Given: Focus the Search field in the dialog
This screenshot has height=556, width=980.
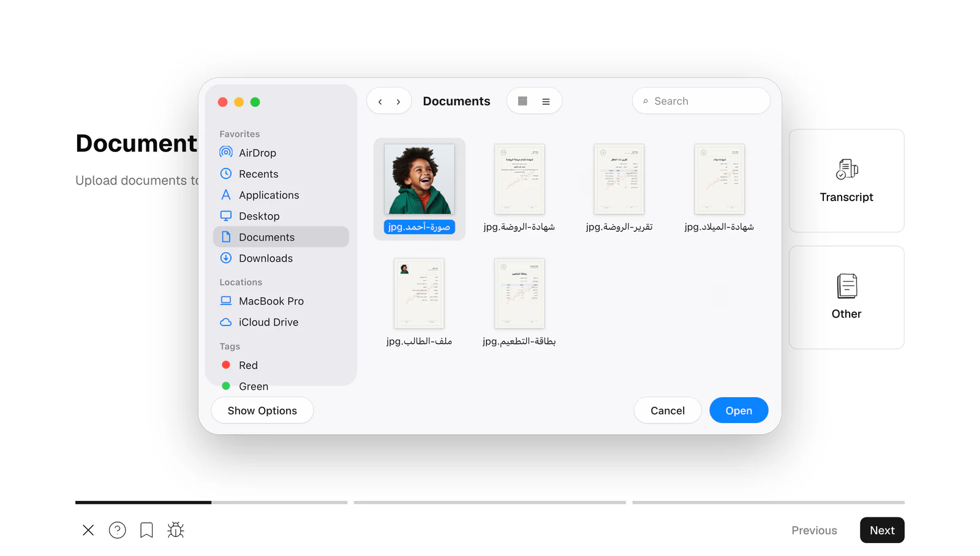Looking at the screenshot, I should coord(701,101).
